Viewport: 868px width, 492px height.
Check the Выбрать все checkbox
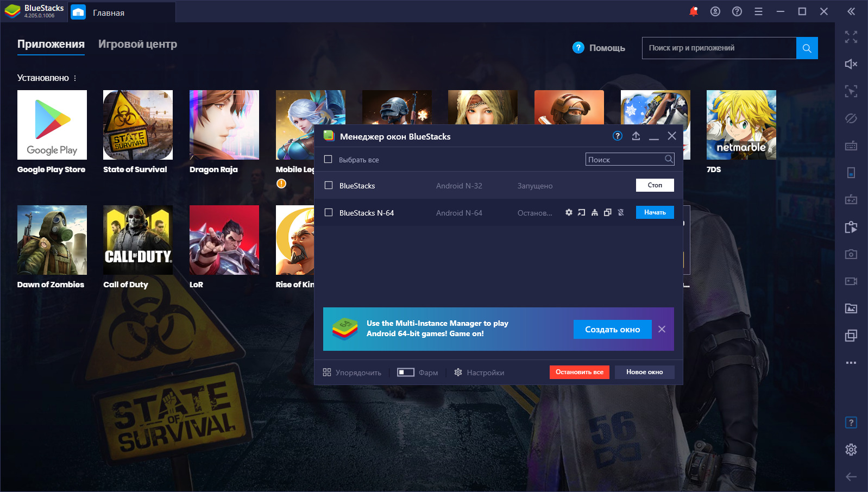(328, 159)
